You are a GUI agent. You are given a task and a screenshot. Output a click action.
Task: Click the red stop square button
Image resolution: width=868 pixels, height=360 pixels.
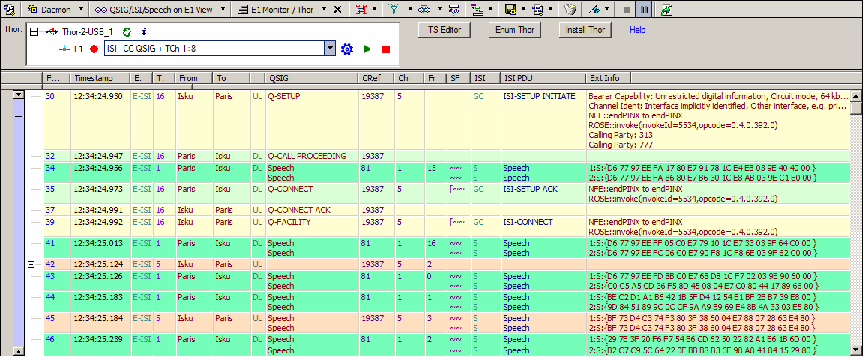386,49
